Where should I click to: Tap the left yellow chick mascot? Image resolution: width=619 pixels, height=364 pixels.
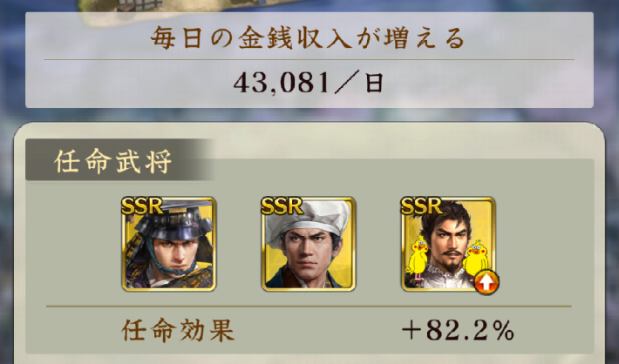coord(418,259)
